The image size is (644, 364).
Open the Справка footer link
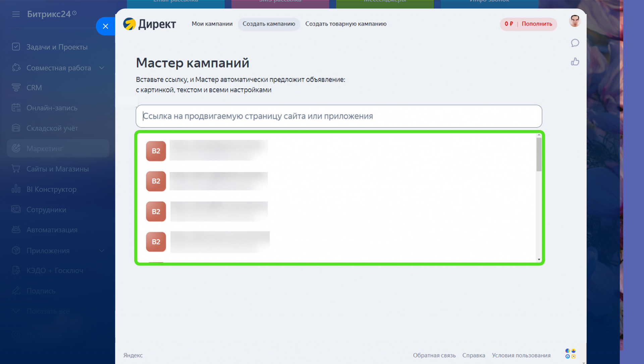[x=474, y=355]
